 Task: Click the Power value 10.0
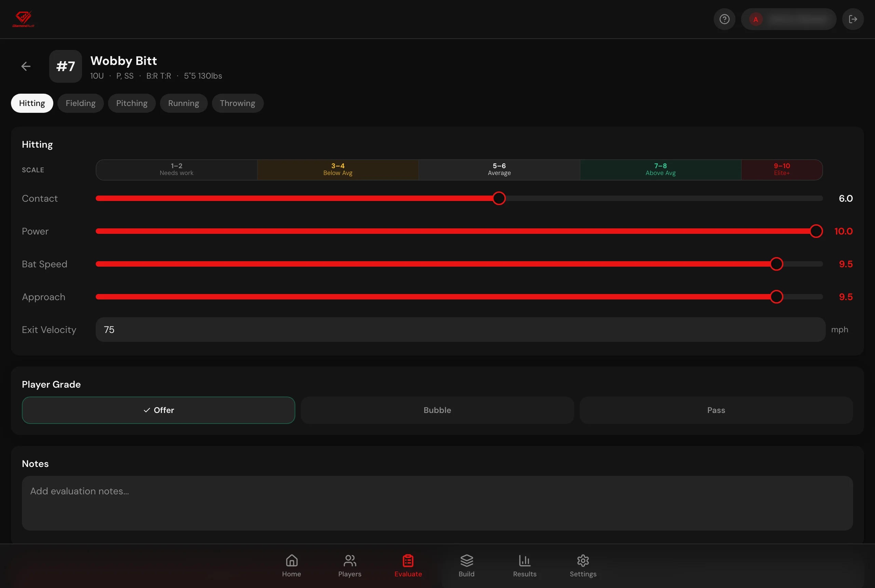click(x=843, y=231)
